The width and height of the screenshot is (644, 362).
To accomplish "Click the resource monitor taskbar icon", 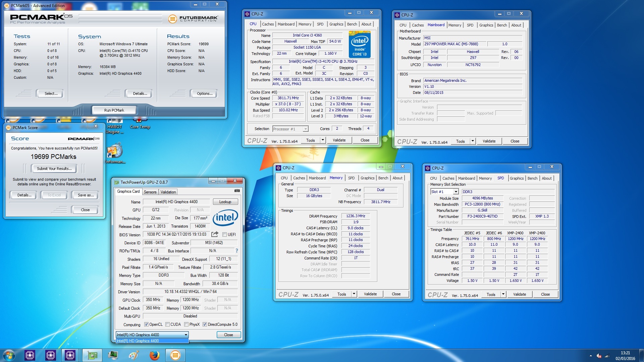I will [113, 355].
